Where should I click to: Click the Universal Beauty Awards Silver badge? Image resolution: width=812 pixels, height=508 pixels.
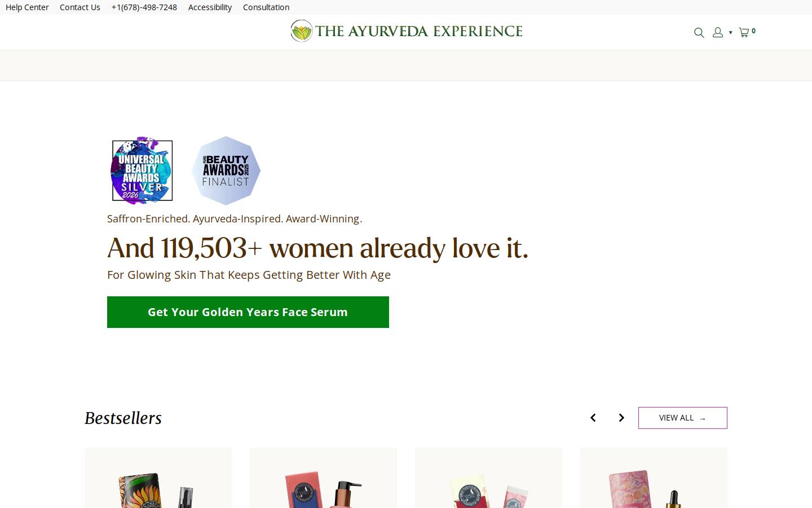(142, 170)
